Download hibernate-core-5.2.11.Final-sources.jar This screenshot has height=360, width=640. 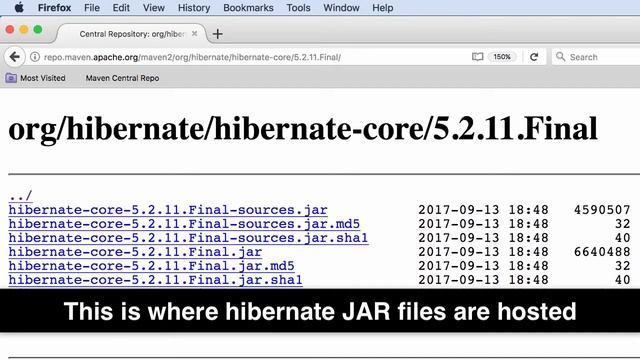coord(168,210)
